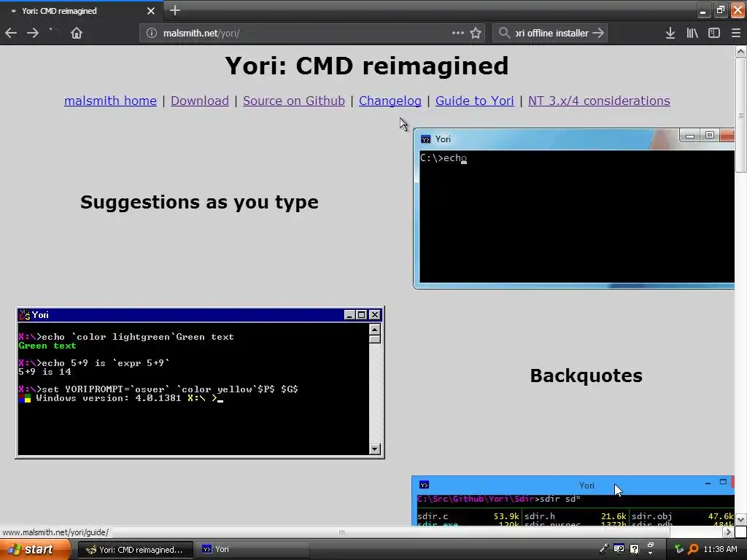The image size is (747, 560).
Task: Open the Source on Github link
Action: click(294, 101)
